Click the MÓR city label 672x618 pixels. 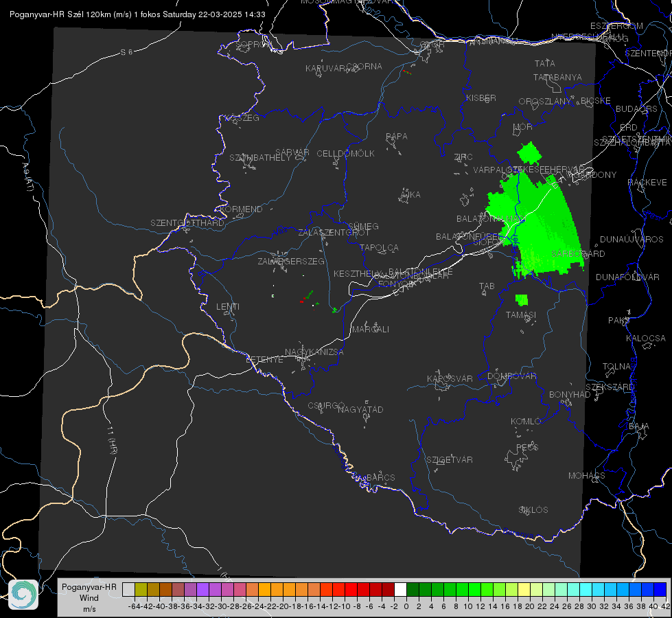tap(522, 127)
